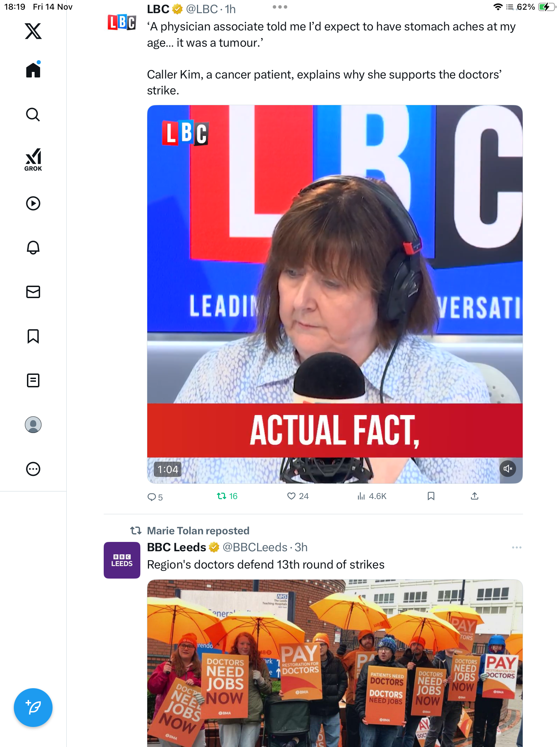This screenshot has height=747, width=560.
Task: Open three-dot menu at top of feed
Action: [x=280, y=7]
